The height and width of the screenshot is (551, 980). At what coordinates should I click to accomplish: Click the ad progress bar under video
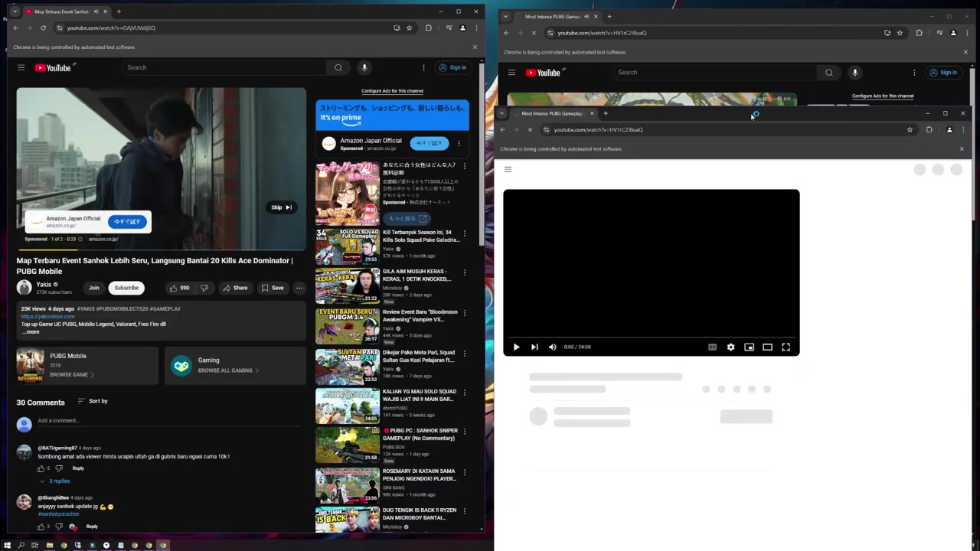click(161, 249)
